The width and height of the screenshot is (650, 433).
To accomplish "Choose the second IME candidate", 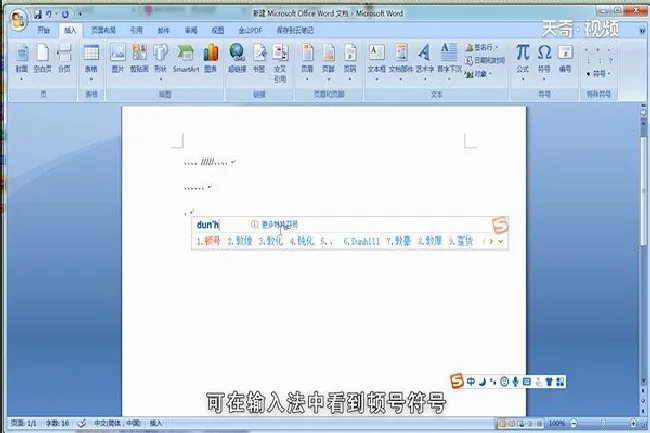I will pos(240,241).
